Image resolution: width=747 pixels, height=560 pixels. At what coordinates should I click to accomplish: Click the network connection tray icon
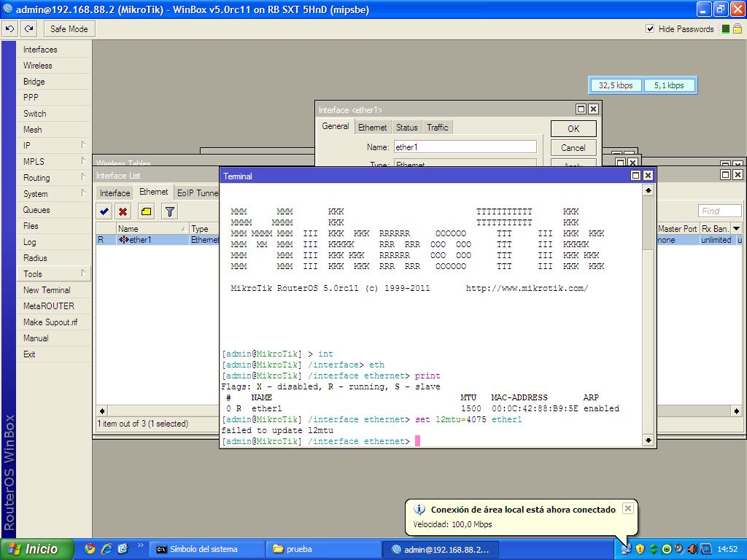[x=626, y=549]
